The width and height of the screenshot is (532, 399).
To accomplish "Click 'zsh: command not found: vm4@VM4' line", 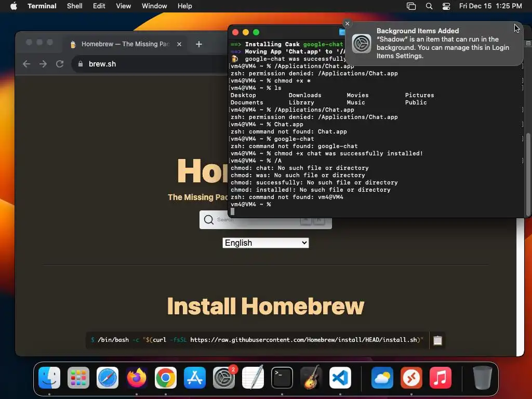I will [x=287, y=197].
